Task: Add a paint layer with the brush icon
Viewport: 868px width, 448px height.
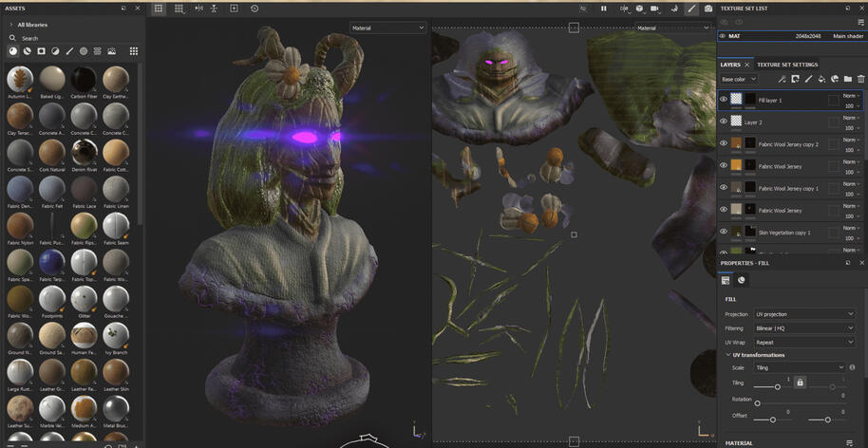Action: coord(808,79)
